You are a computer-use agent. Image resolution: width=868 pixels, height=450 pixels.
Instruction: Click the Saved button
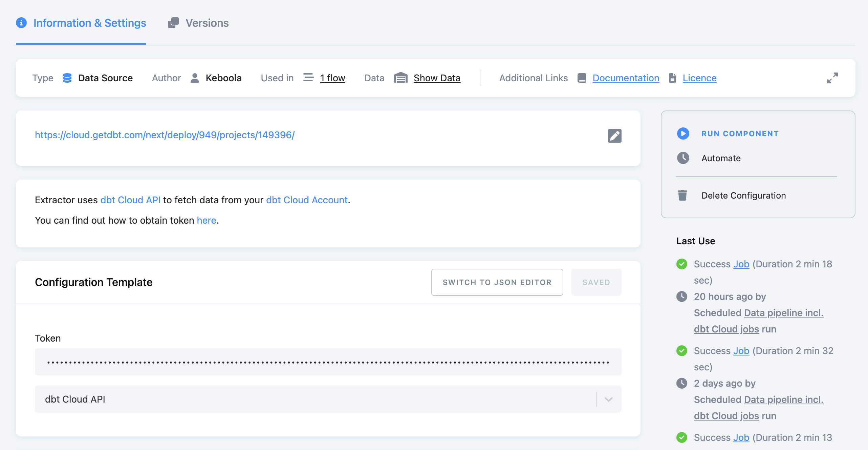point(596,282)
